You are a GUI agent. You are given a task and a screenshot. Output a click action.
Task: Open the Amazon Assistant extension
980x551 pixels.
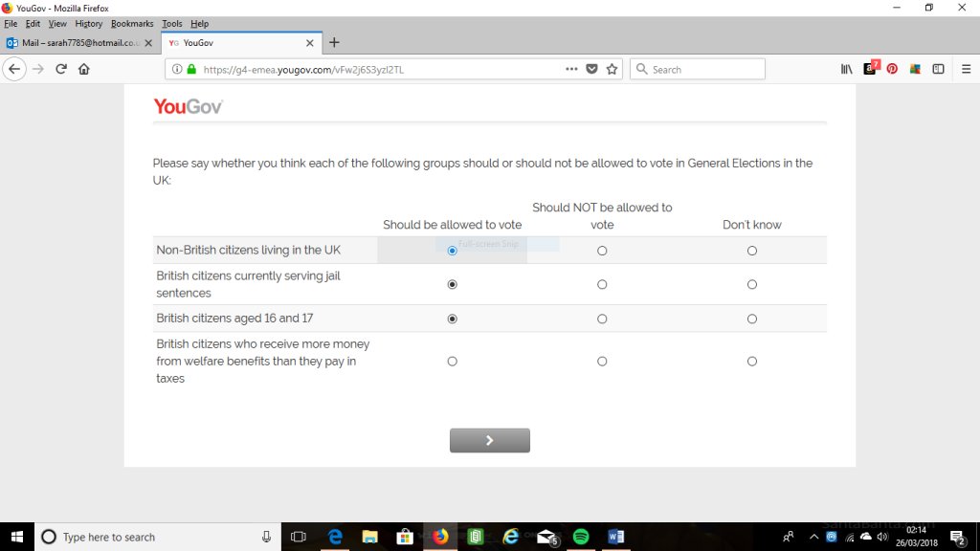coord(869,69)
